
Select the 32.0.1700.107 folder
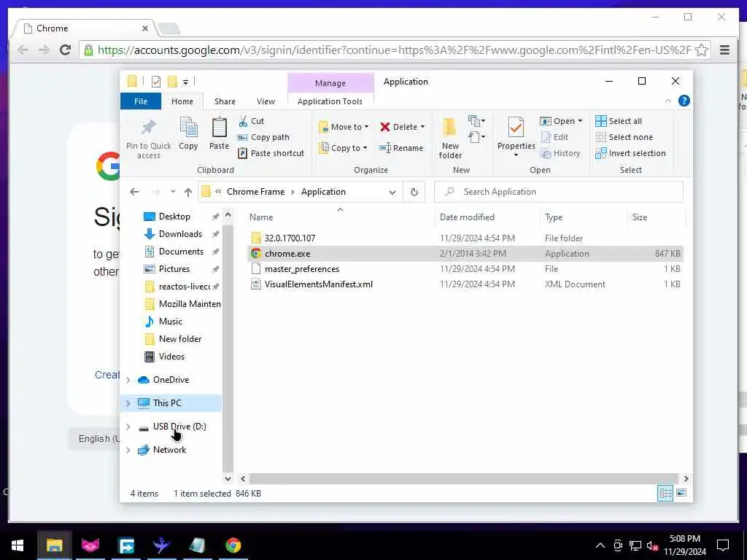pos(466,238)
